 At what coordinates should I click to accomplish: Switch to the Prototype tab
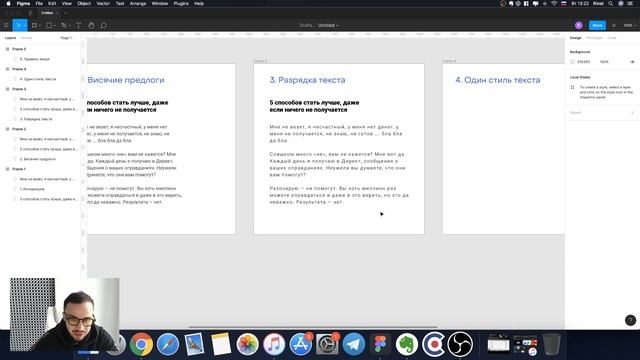pos(594,38)
